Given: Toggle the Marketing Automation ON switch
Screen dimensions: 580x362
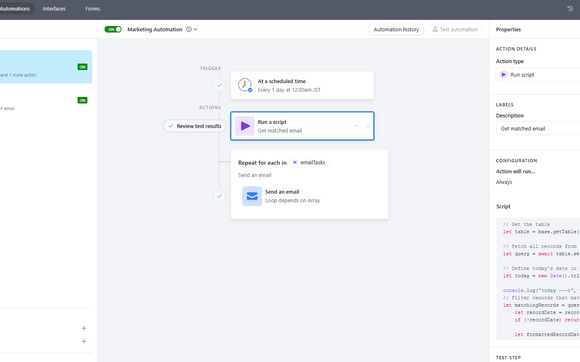Looking at the screenshot, I should [x=113, y=29].
